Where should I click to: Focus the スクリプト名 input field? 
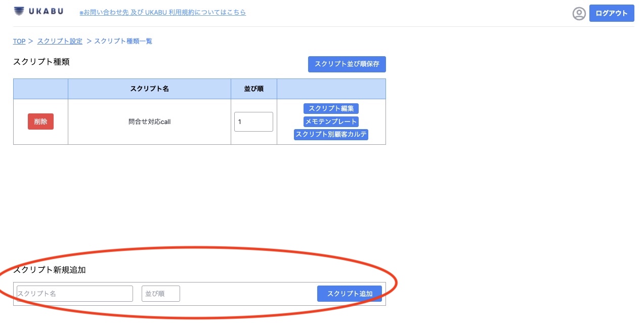[x=75, y=294]
